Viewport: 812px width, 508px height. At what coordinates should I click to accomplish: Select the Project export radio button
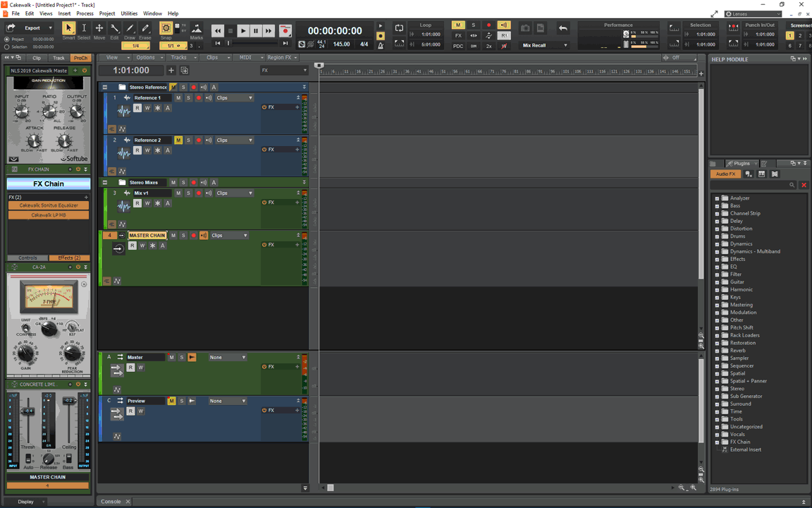7,40
